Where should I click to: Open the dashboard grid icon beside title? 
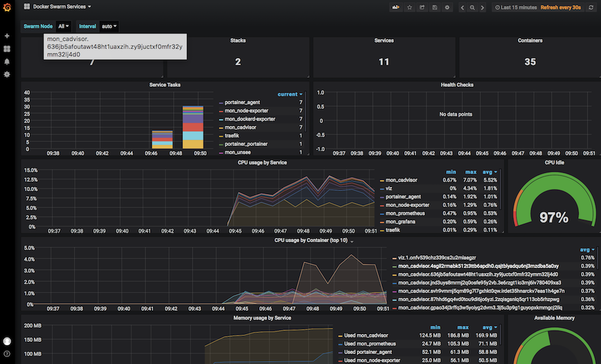[27, 6]
